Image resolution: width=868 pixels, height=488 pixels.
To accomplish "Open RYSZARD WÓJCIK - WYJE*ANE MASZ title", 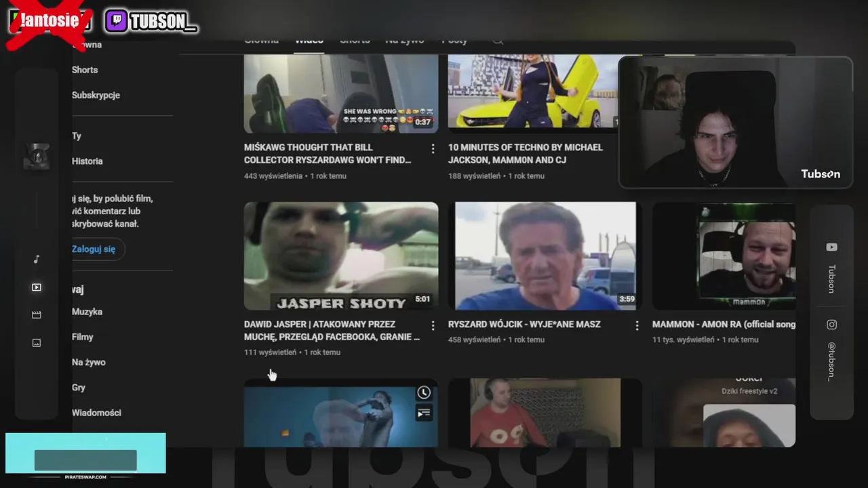I will [x=524, y=325].
